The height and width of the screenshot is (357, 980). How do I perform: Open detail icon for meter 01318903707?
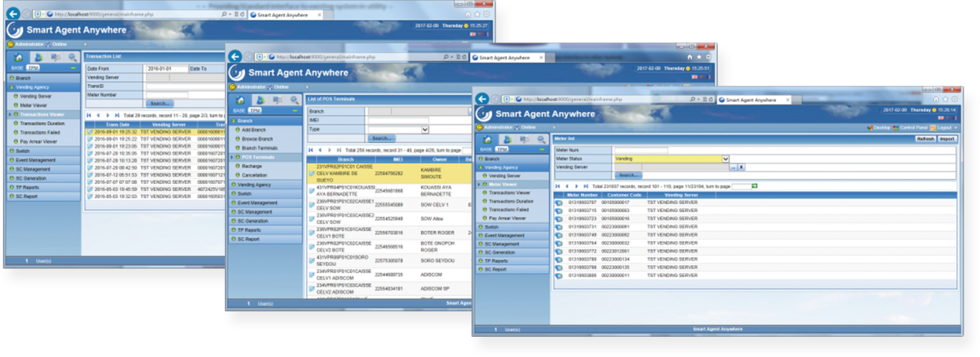click(x=559, y=202)
